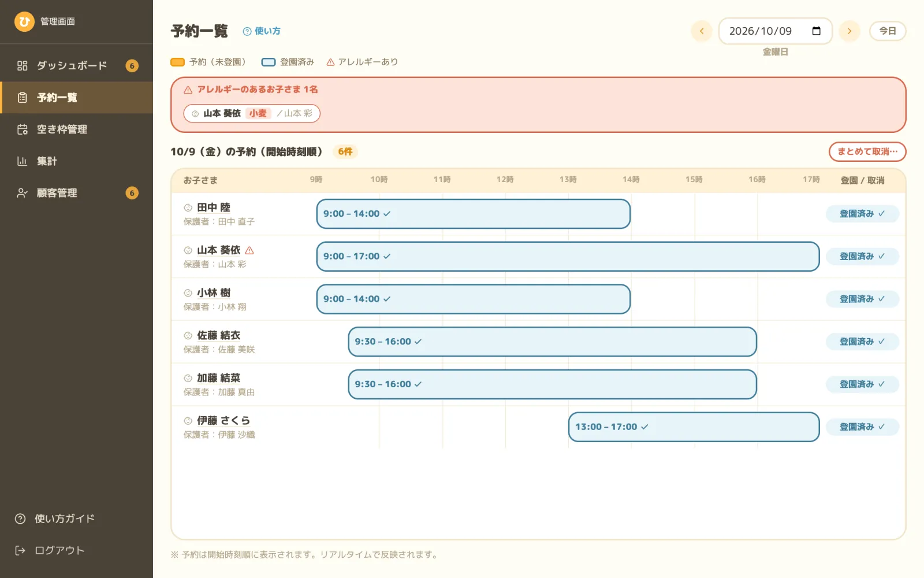The width and height of the screenshot is (924, 578).
Task: Click the allergy warning icon beside 山本 葵依
Action: click(x=249, y=250)
